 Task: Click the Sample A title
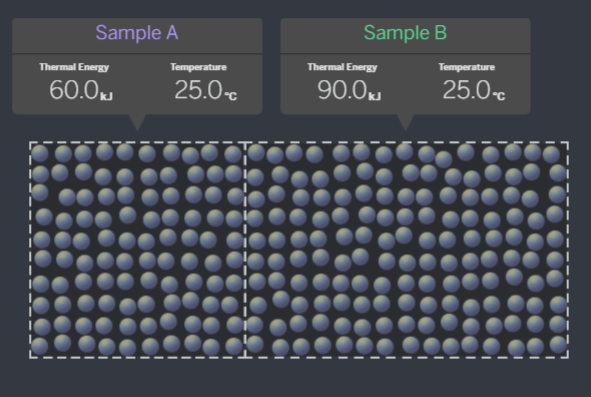point(137,33)
